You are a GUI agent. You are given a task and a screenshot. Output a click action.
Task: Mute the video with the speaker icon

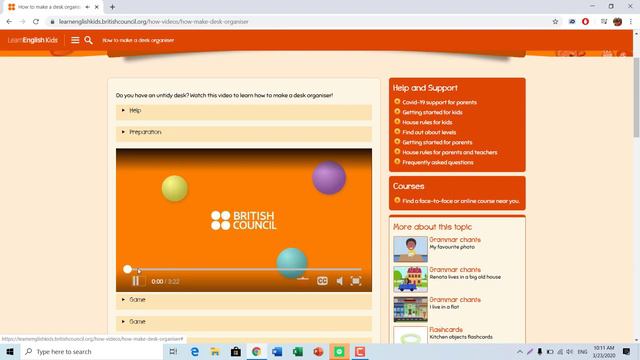[340, 281]
